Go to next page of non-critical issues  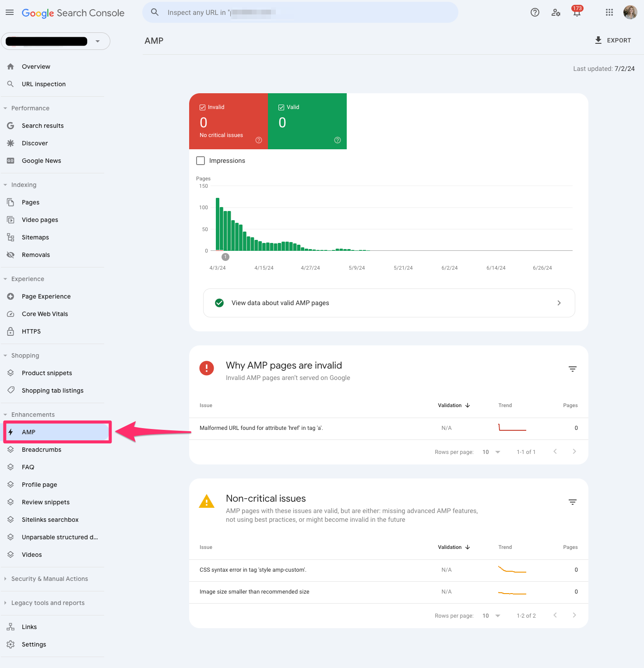[x=574, y=615]
